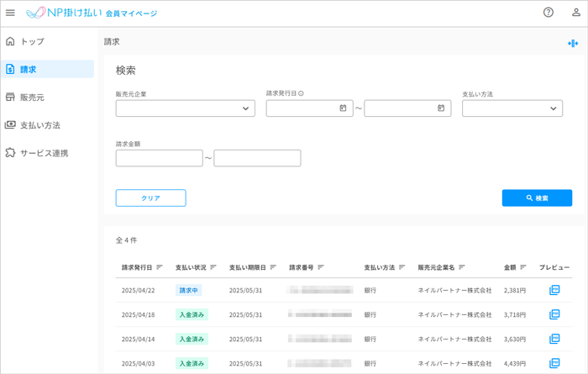Sort by the 金額 column sort icon
Viewport: 588px width, 374px height.
(x=523, y=267)
